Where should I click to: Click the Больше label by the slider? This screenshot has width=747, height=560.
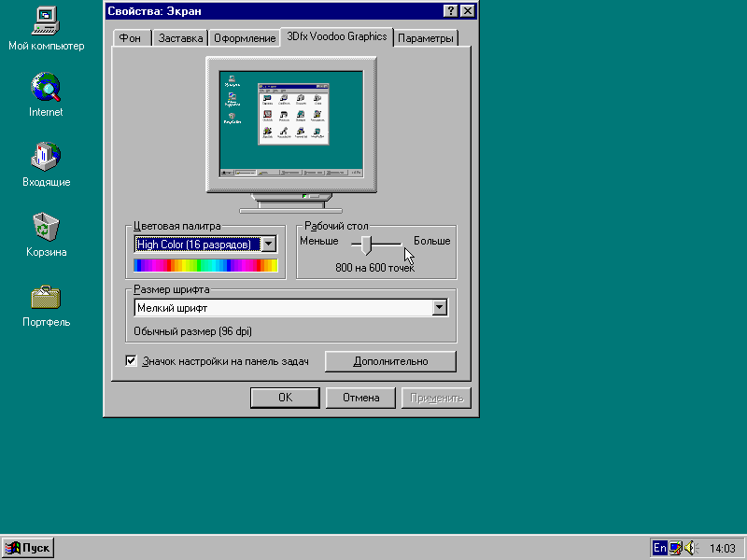(432, 241)
